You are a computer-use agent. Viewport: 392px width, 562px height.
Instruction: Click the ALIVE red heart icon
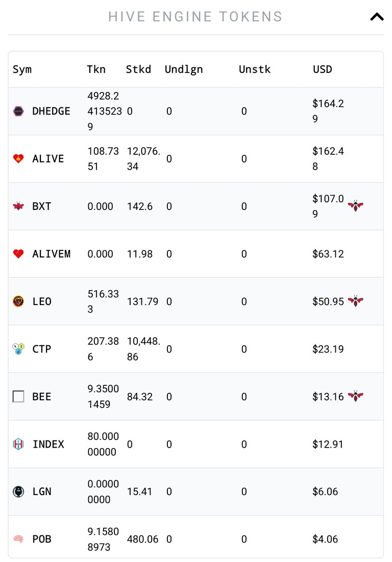[18, 158]
